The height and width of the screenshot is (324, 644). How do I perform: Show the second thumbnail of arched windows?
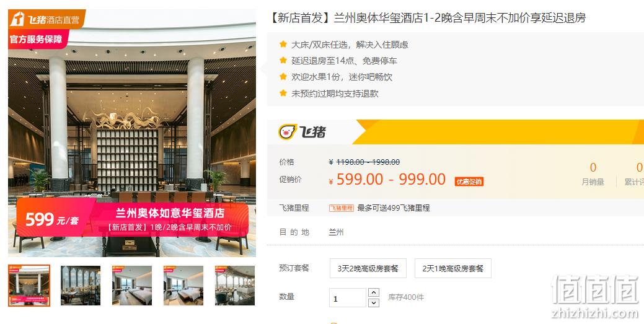point(81,286)
